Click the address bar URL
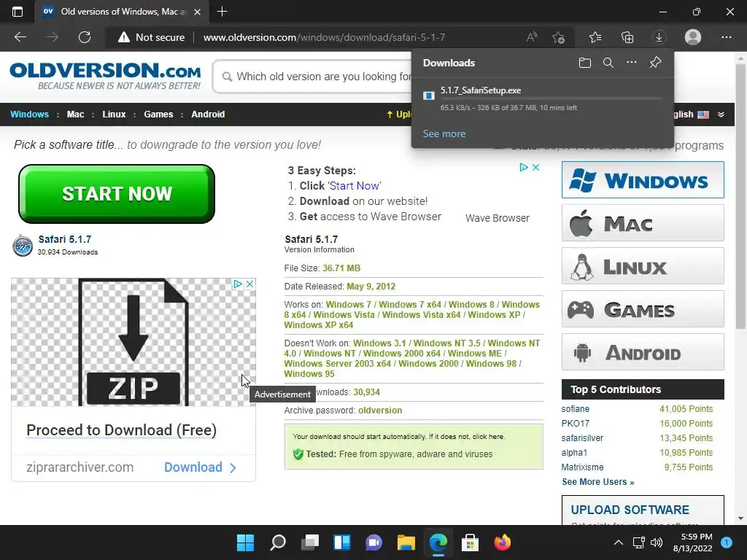Viewport: 747px width, 560px height. pyautogui.click(x=324, y=37)
